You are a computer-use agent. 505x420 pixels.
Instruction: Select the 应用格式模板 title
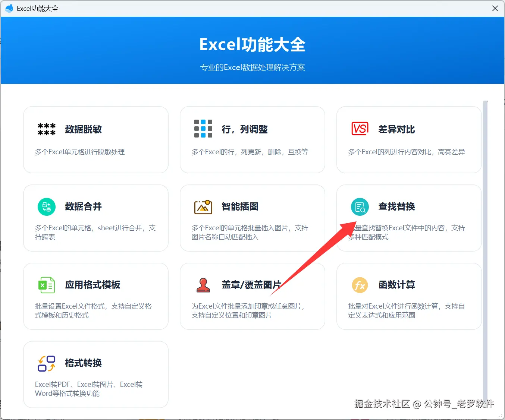(92, 285)
